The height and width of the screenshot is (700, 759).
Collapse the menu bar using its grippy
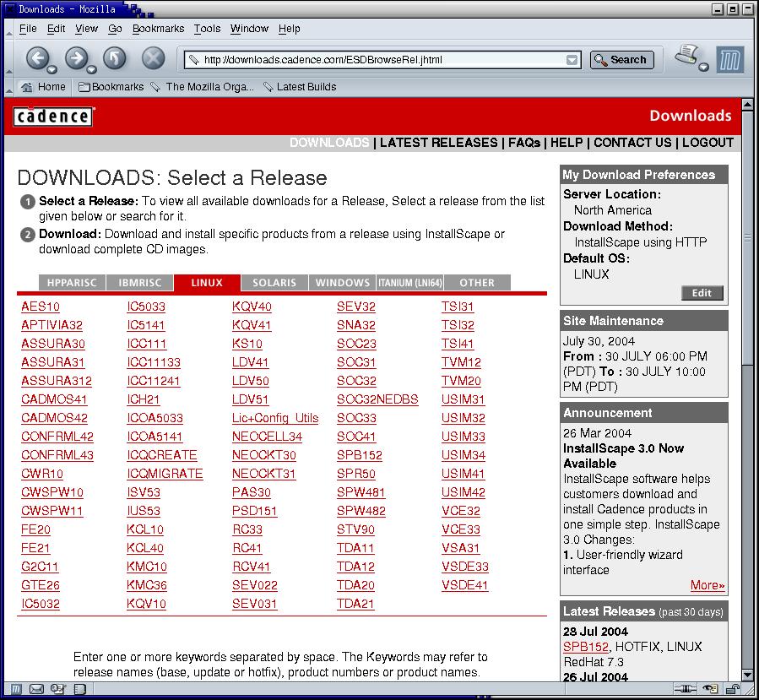pyautogui.click(x=8, y=29)
